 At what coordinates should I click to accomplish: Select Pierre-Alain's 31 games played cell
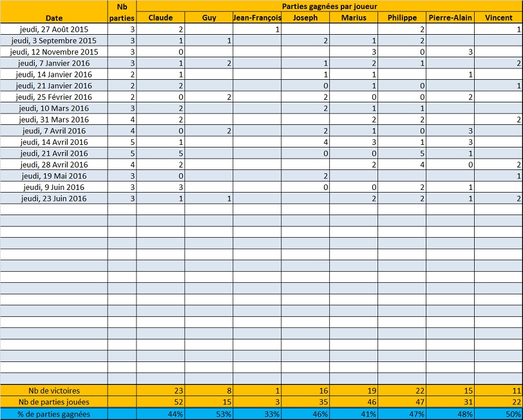(450, 403)
